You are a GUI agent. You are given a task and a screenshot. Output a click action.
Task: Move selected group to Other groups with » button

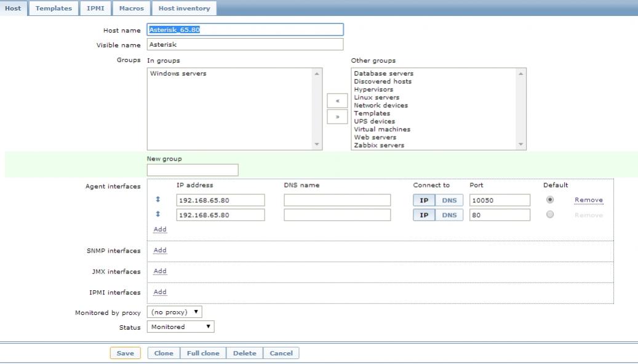[337, 117]
